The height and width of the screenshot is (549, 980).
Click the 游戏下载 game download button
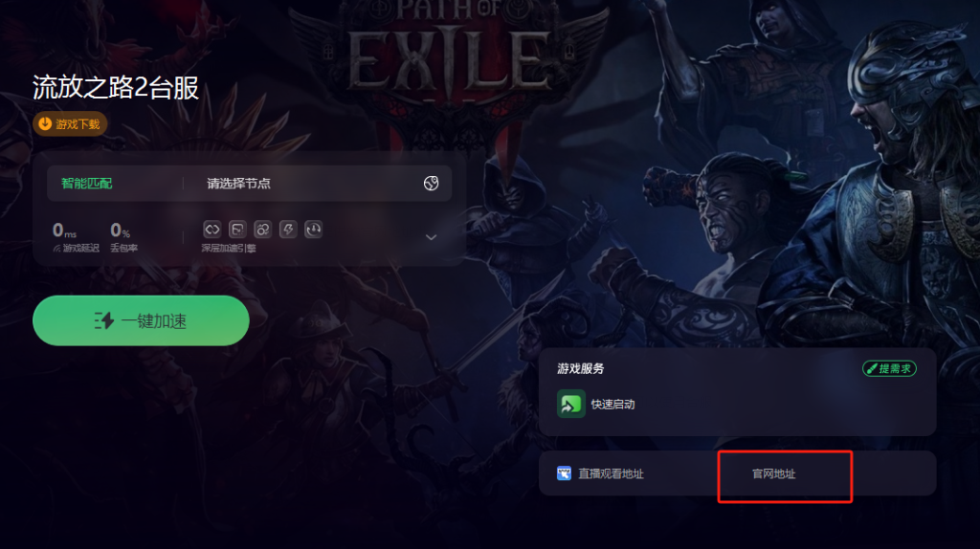(70, 123)
